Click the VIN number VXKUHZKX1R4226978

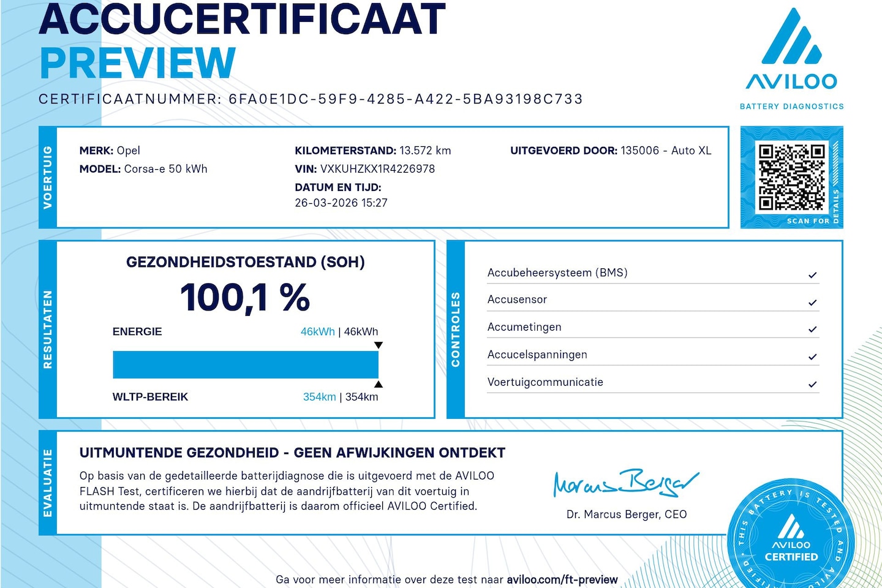click(x=377, y=169)
